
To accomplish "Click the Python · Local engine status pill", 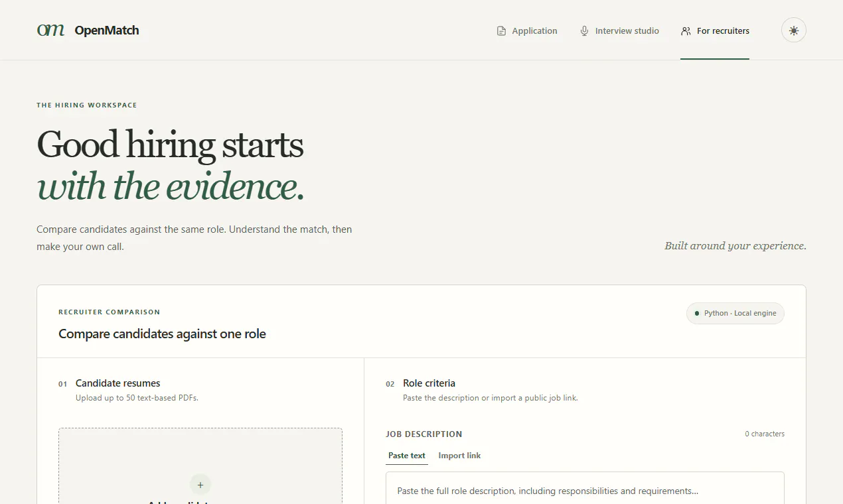I will point(735,314).
